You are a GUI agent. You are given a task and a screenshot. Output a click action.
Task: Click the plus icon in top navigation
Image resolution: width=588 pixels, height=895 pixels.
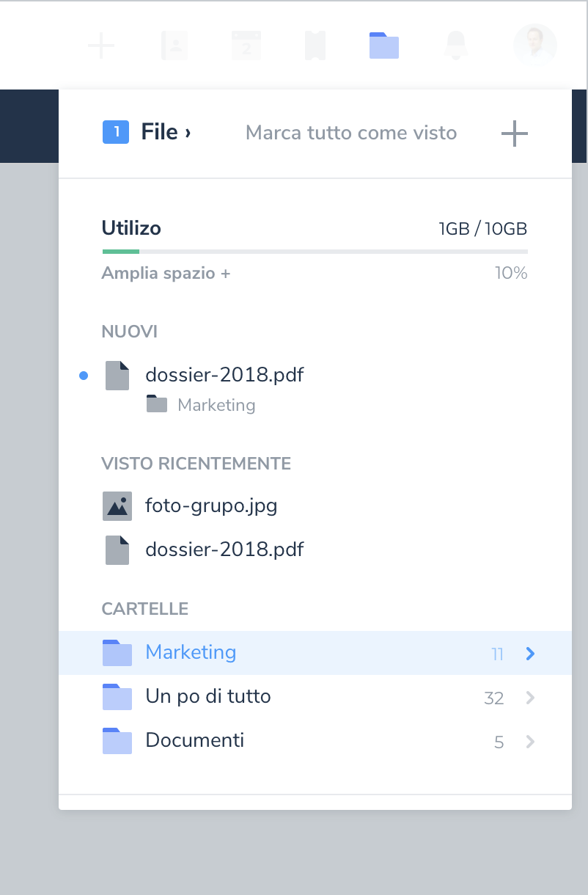tap(101, 45)
